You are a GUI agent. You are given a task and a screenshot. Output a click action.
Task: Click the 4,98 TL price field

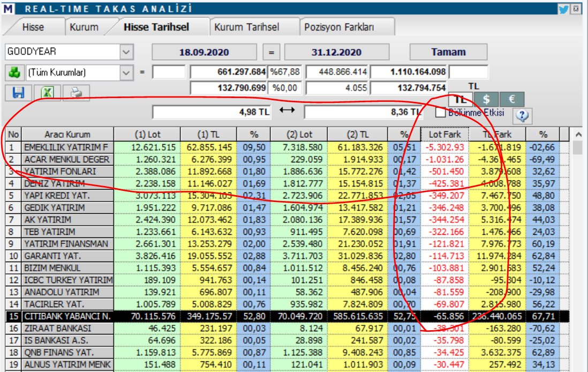[211, 112]
